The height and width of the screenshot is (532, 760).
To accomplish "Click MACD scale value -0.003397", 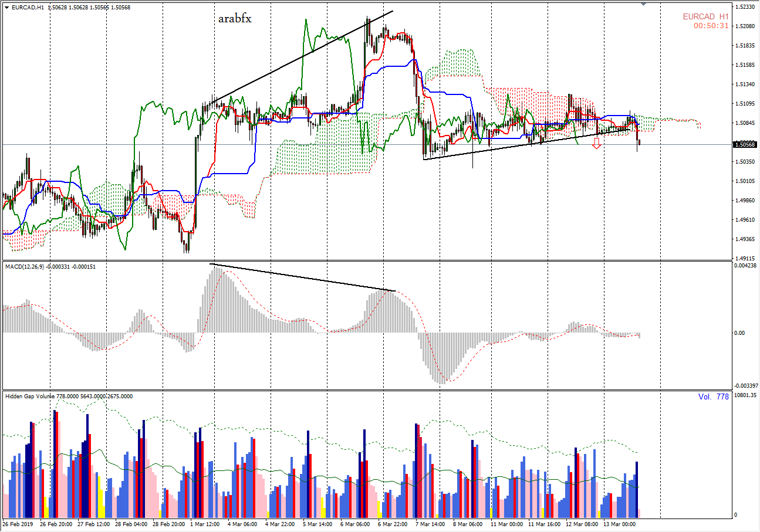I will pyautogui.click(x=745, y=386).
